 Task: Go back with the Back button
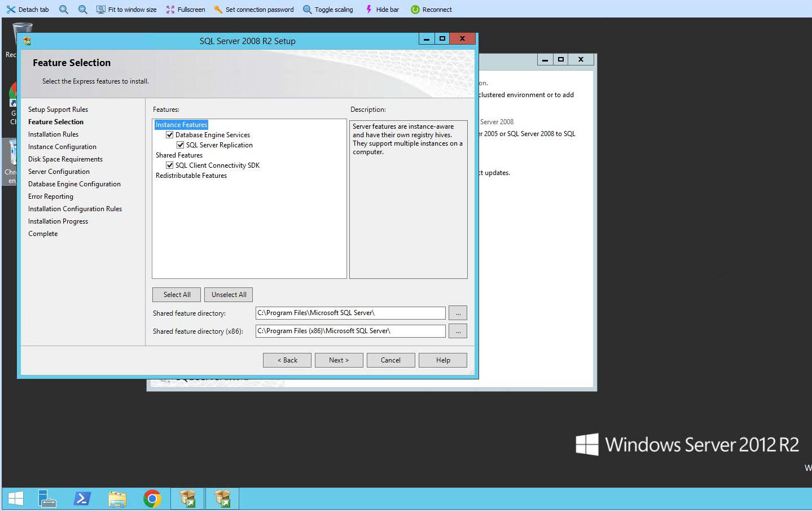coord(287,360)
